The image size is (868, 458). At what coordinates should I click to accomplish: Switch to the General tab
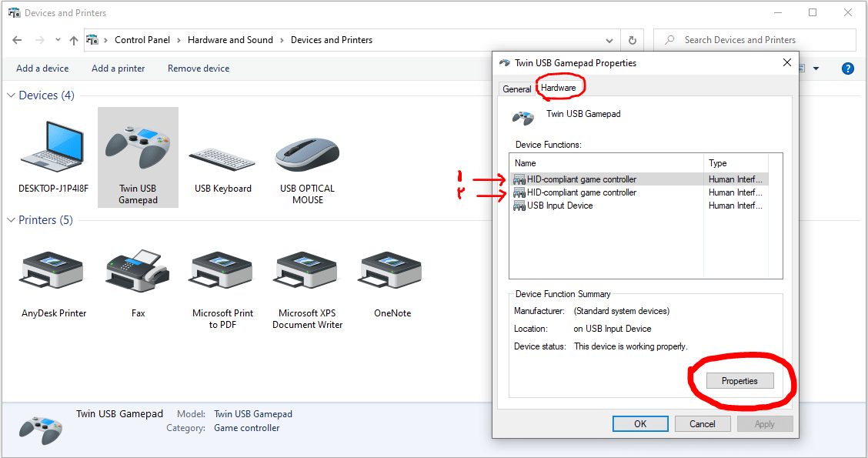[517, 89]
